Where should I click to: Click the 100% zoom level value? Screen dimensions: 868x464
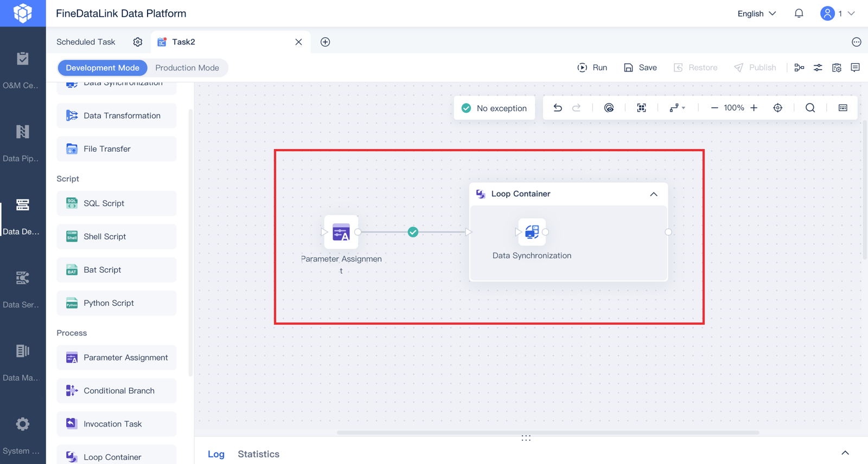click(734, 108)
